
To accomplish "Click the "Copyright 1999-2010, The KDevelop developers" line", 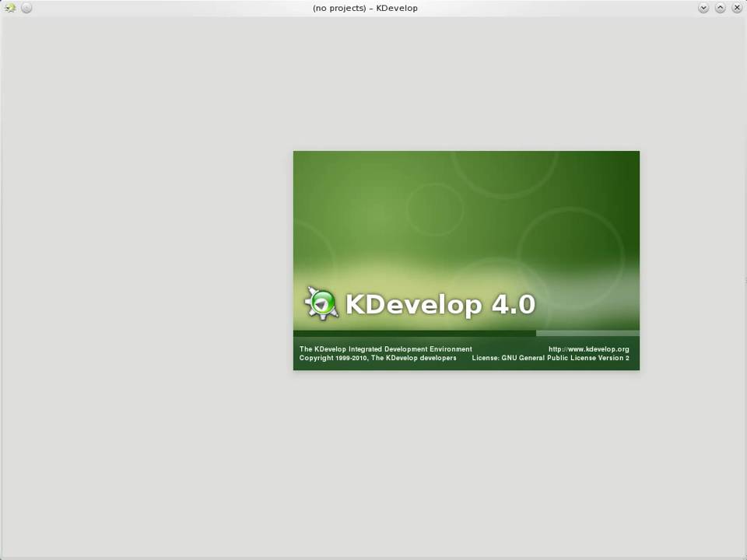I will coord(378,358).
